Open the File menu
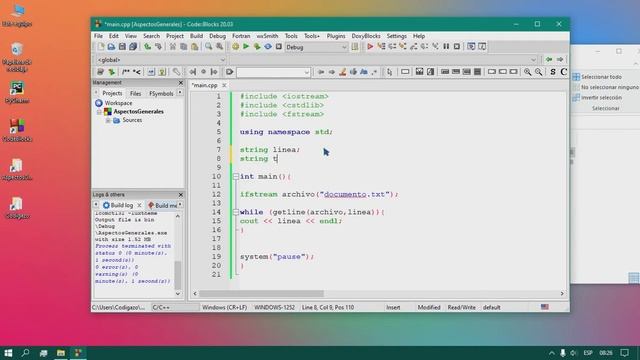 point(98,36)
